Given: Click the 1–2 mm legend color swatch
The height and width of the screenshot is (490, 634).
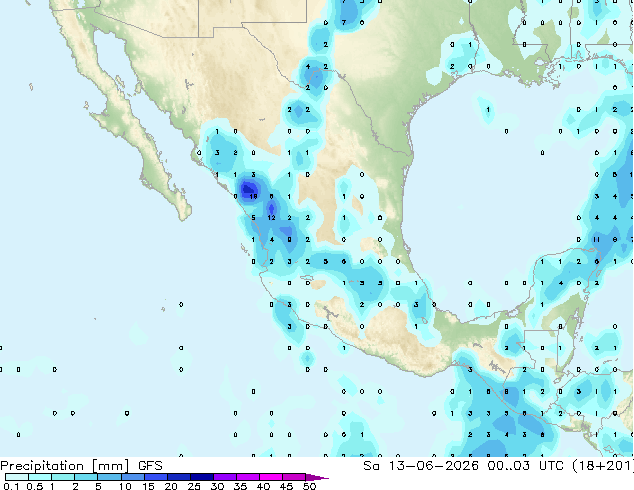Looking at the screenshot, I should pos(63,477).
